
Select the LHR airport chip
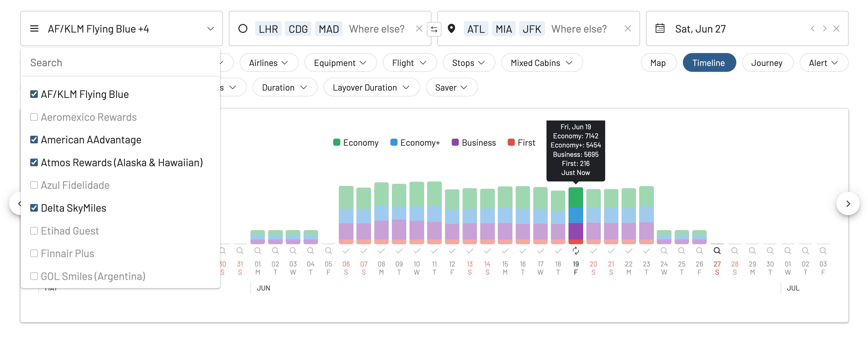268,29
